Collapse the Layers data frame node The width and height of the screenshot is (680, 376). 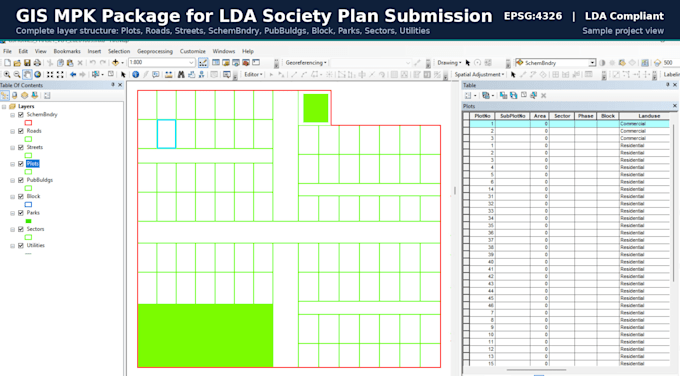pyautogui.click(x=4, y=106)
